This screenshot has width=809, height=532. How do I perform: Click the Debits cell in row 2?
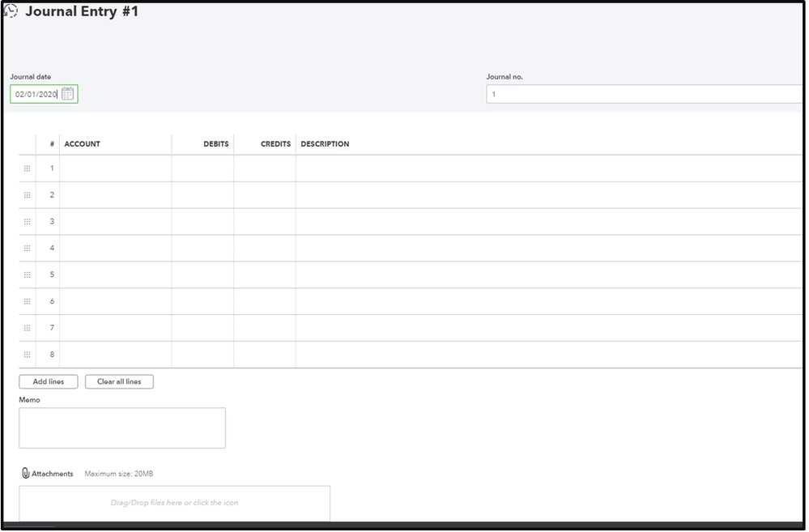[202, 195]
